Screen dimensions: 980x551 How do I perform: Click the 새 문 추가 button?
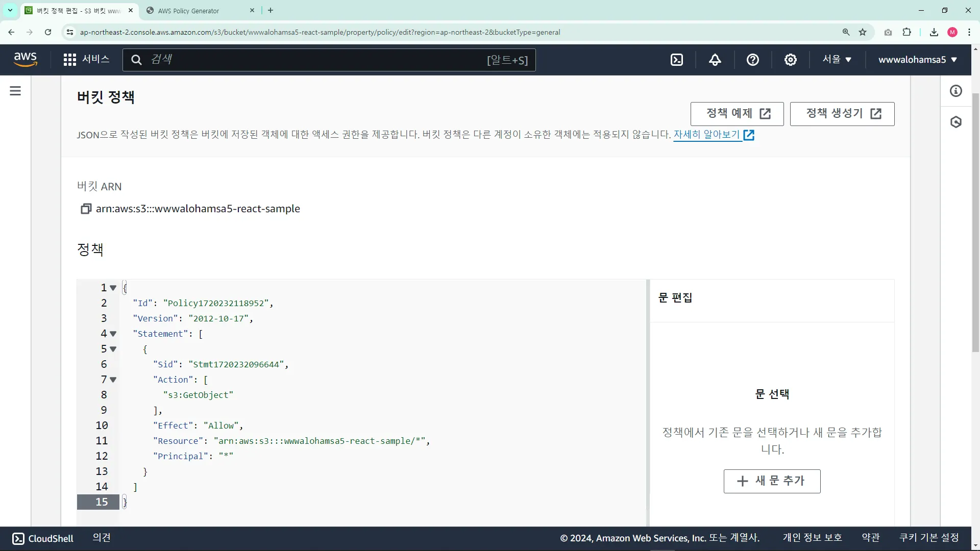(772, 481)
